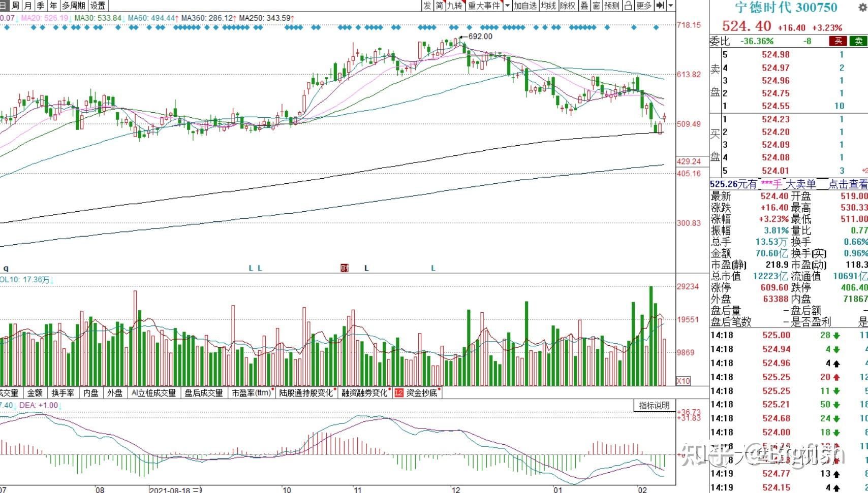868x493 pixels.
Task: Click the 宁德时代 300750 stock title
Action: click(x=786, y=8)
